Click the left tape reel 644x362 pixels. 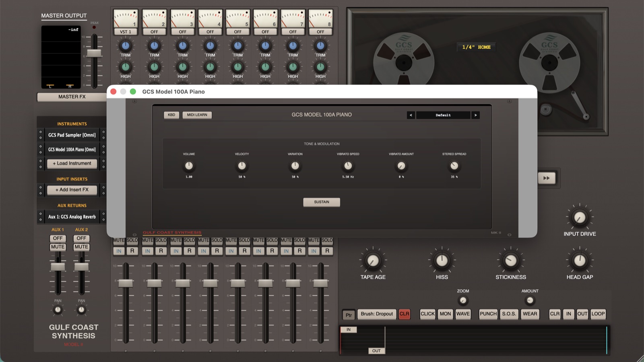[x=404, y=63]
